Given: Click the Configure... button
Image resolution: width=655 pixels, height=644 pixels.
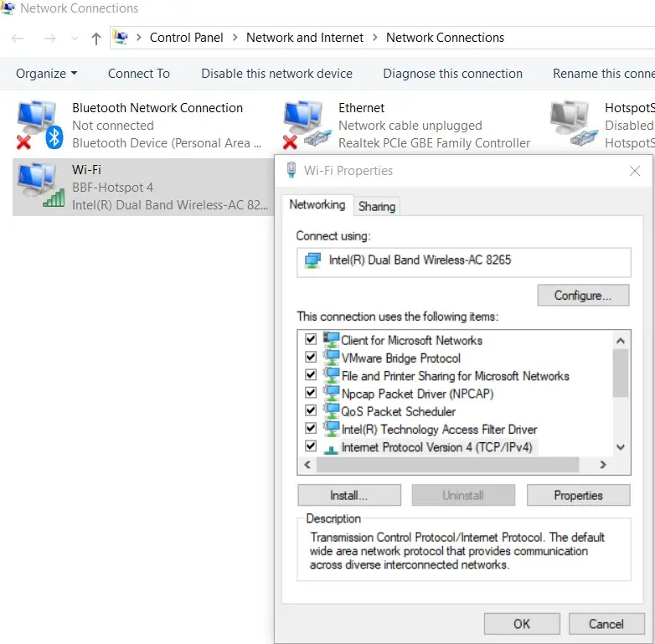Looking at the screenshot, I should click(x=583, y=296).
